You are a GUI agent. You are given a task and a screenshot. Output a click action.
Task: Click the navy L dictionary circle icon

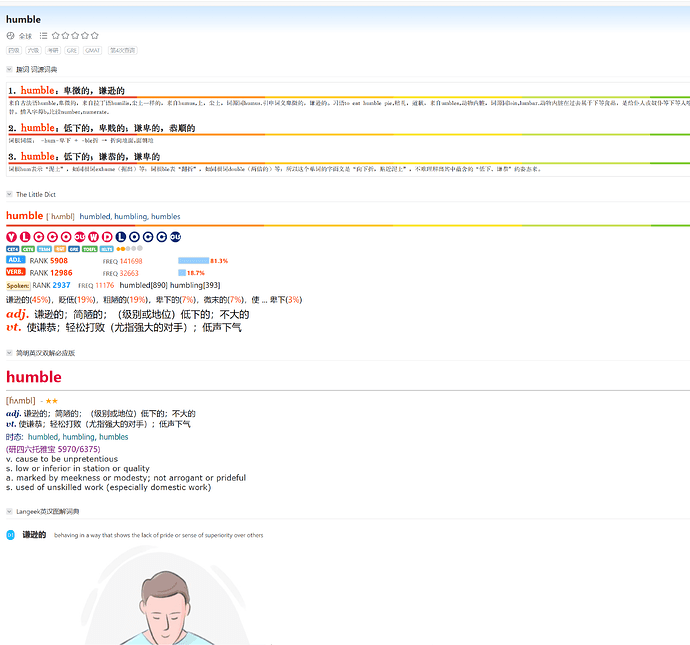[121, 237]
